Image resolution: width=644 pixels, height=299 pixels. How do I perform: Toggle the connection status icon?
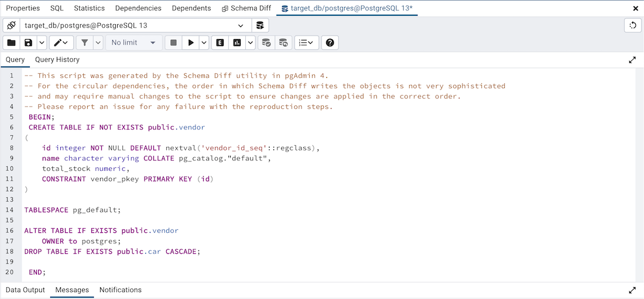(11, 26)
